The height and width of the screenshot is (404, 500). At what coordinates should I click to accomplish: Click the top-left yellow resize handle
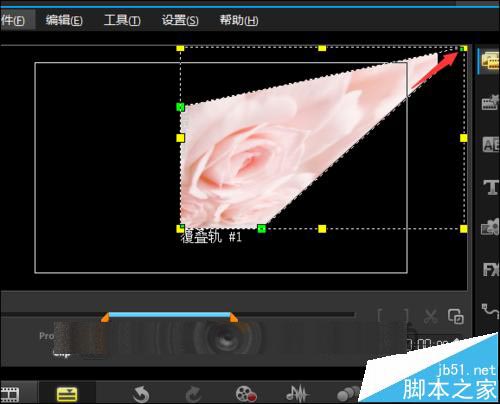(x=180, y=48)
